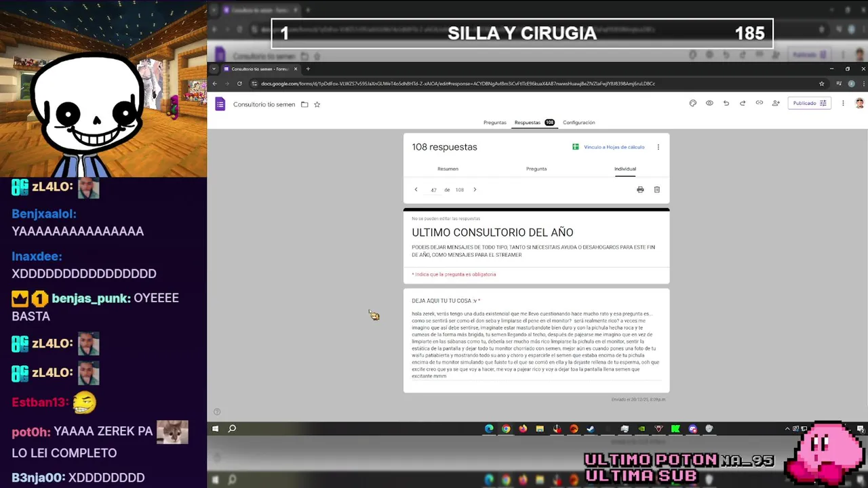This screenshot has height=488, width=868.
Task: Open the Resumen responses view
Action: pyautogui.click(x=448, y=169)
